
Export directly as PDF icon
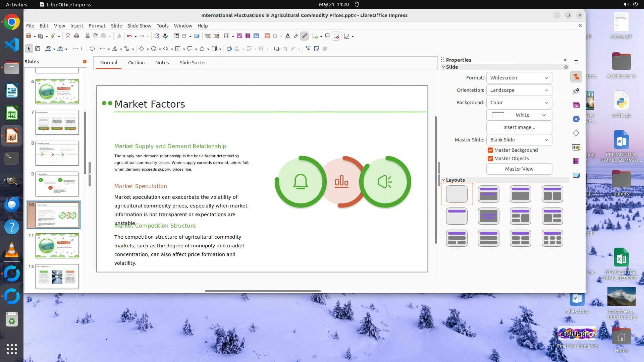[x=68, y=36]
